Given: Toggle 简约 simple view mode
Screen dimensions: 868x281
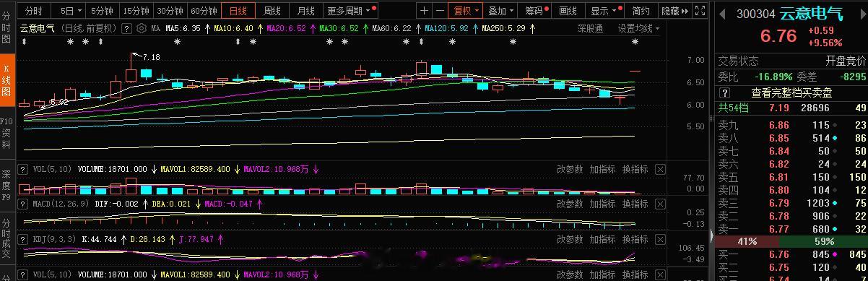Looking at the screenshot, I should click(641, 11).
